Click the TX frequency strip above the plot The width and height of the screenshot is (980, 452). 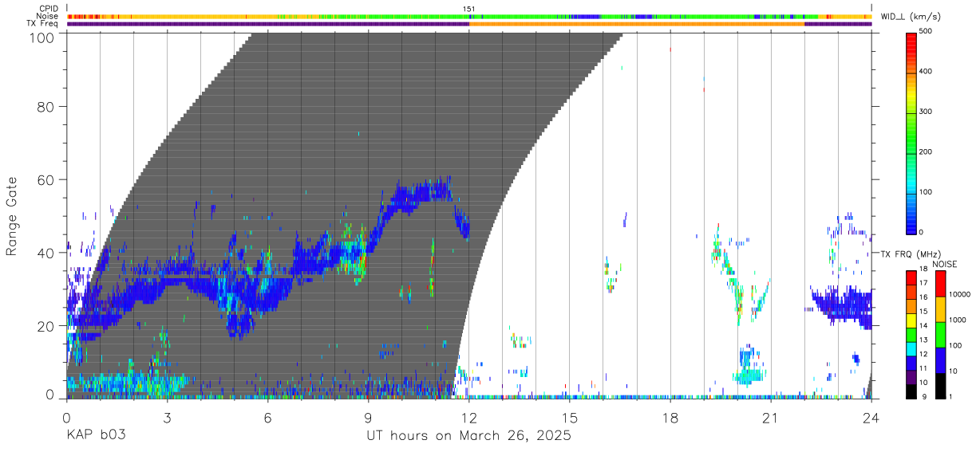469,24
